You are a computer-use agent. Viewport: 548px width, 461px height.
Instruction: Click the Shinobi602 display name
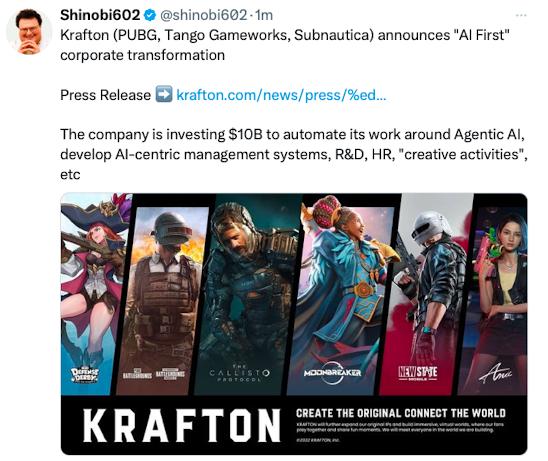[100, 15]
